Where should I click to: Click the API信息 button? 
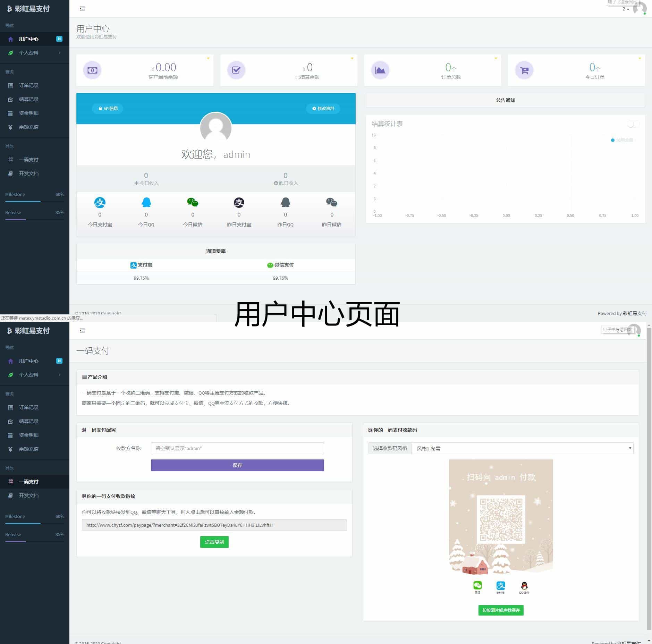tap(108, 109)
